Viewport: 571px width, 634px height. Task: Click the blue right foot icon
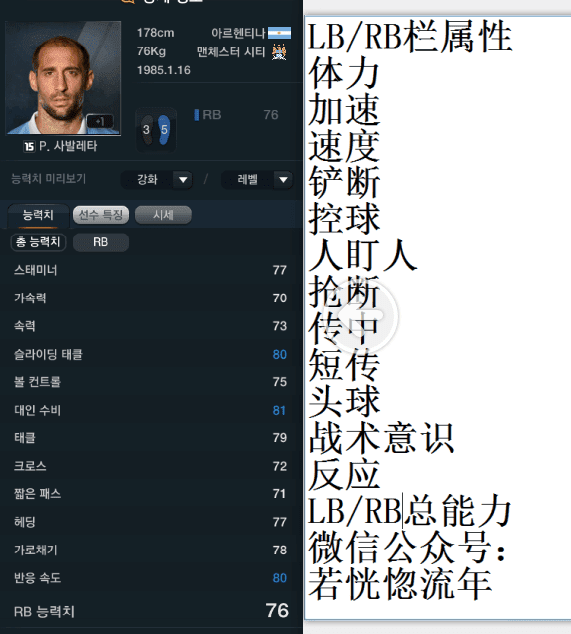pyautogui.click(x=164, y=129)
